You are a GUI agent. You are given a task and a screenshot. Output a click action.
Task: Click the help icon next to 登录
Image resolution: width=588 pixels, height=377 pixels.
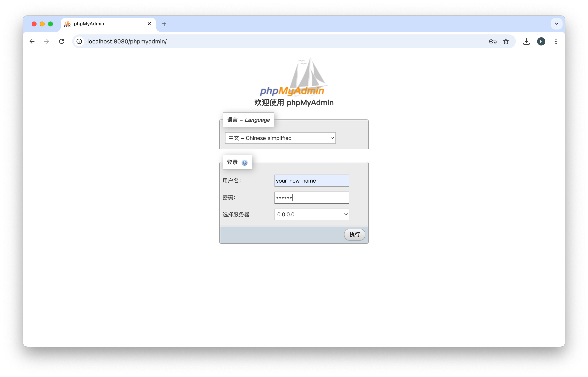point(245,162)
